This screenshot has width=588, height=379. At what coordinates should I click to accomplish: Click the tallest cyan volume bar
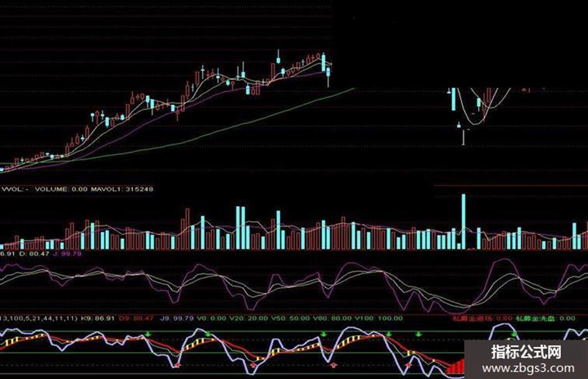click(x=464, y=222)
